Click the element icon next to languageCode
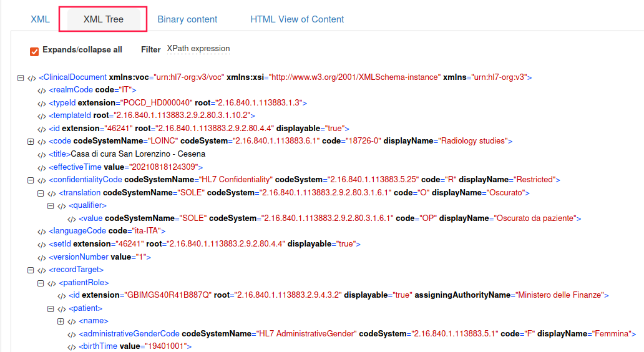This screenshot has width=644, height=352. pos(41,232)
